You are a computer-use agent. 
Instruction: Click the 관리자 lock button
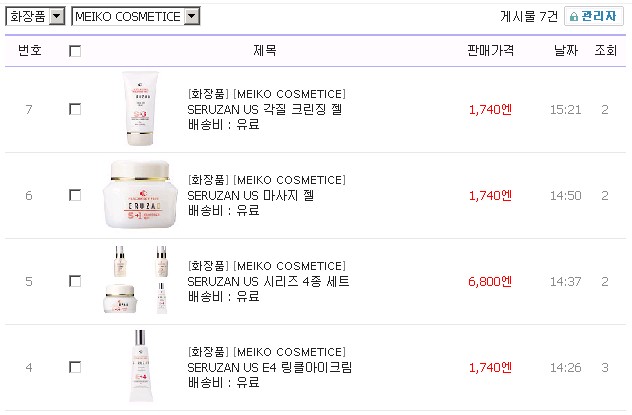point(594,16)
